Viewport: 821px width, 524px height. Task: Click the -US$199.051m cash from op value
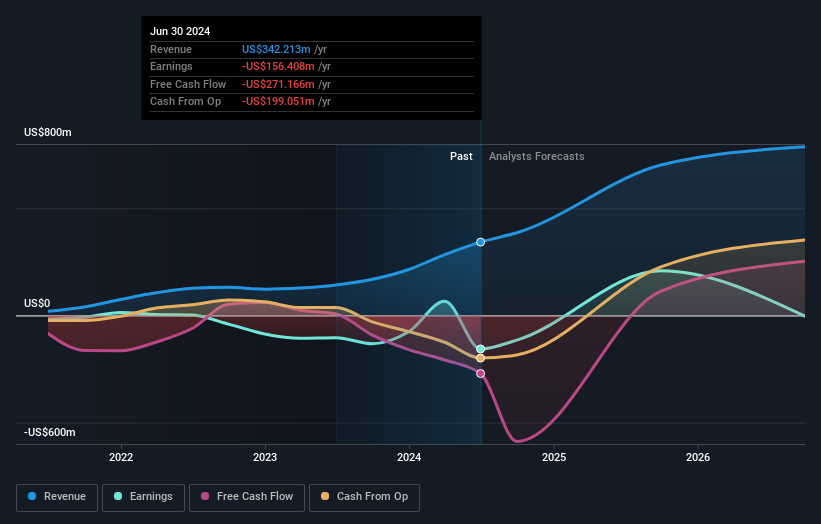pos(278,102)
